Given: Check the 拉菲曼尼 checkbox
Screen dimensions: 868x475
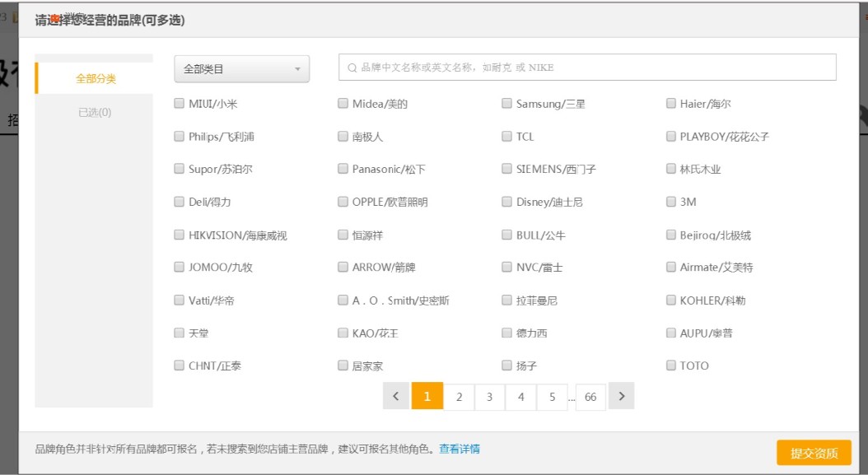Looking at the screenshot, I should point(506,300).
